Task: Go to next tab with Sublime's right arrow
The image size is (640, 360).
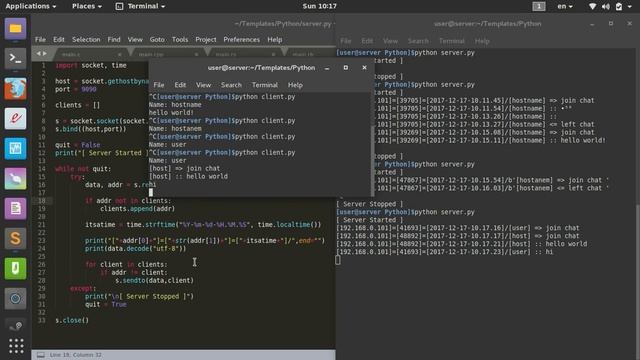Action: pos(45,53)
